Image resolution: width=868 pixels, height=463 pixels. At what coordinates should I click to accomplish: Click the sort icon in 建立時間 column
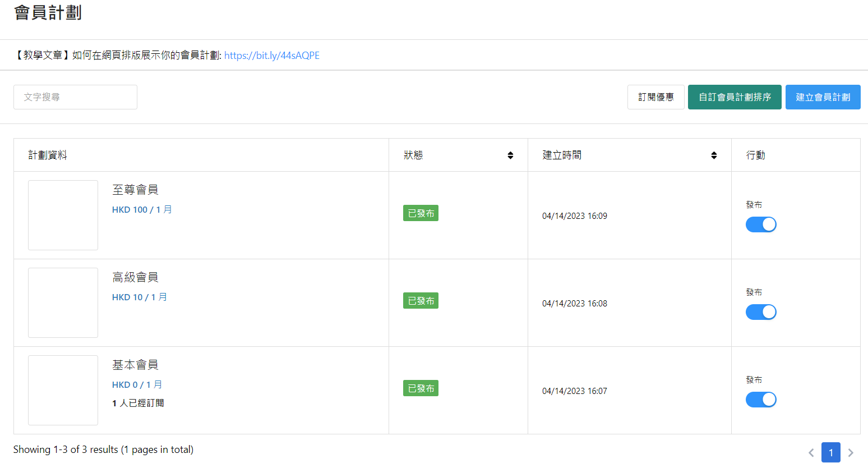pyautogui.click(x=714, y=155)
